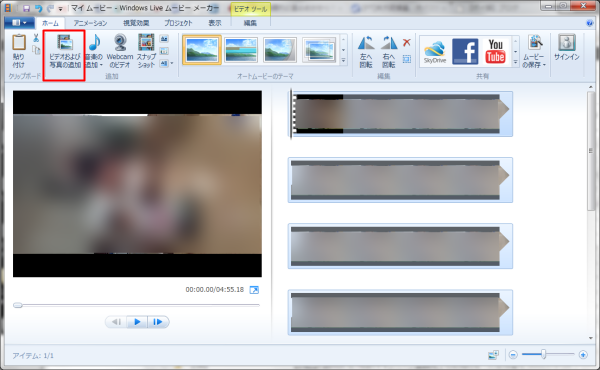Select the fourth clip strip in the storyboard
This screenshot has width=600, height=370.
400,312
